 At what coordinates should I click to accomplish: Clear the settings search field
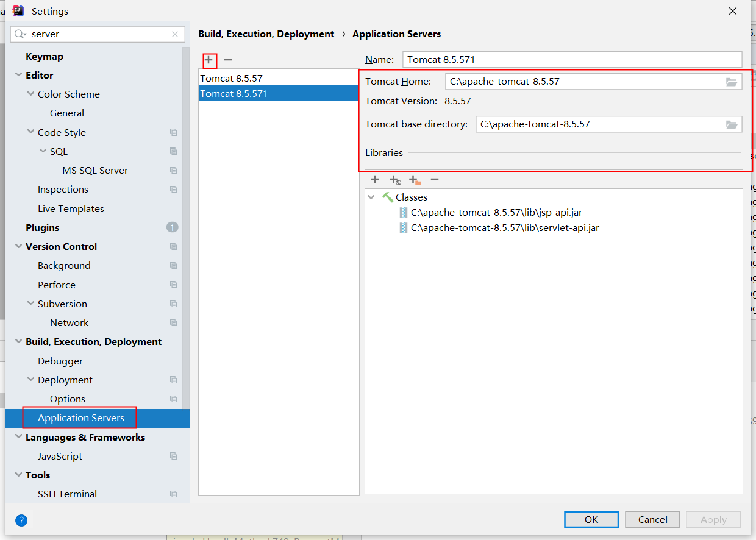(175, 34)
